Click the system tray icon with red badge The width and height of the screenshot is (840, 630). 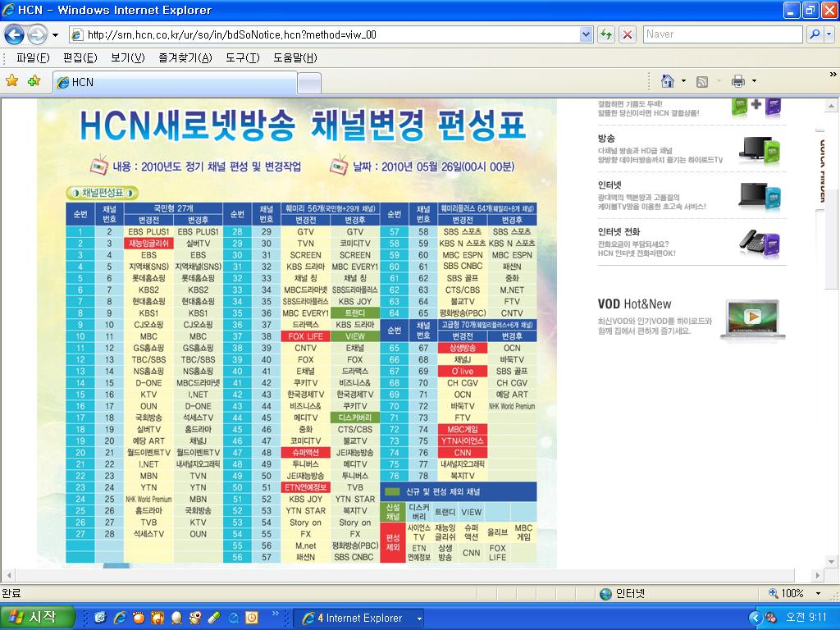tap(770, 618)
